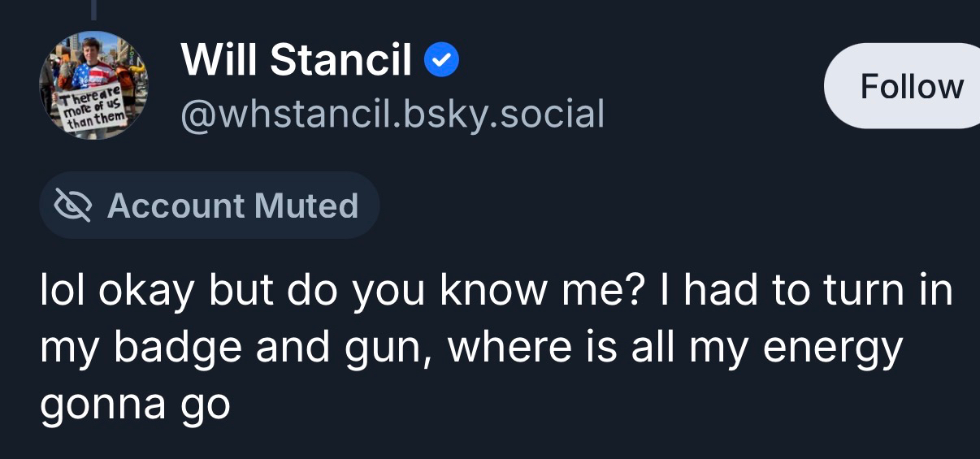
Task: Click the crossed-out eye muted icon
Action: (x=72, y=206)
